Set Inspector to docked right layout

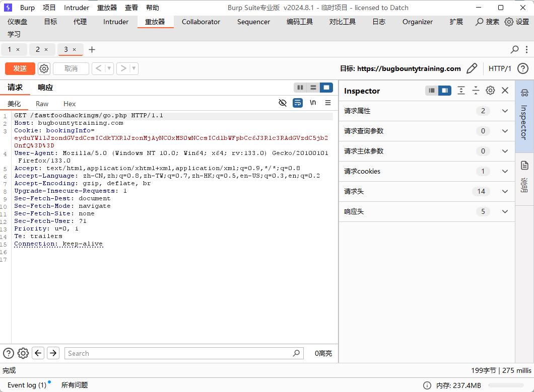point(445,91)
